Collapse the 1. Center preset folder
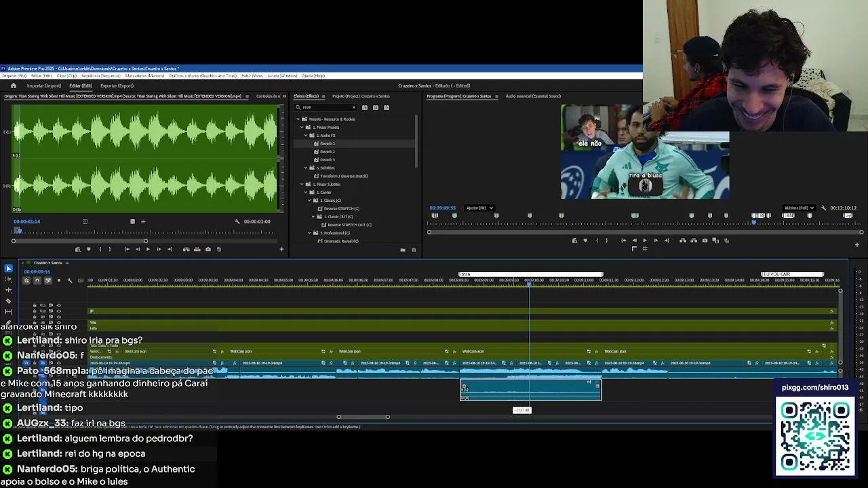The image size is (868, 488). [x=306, y=192]
